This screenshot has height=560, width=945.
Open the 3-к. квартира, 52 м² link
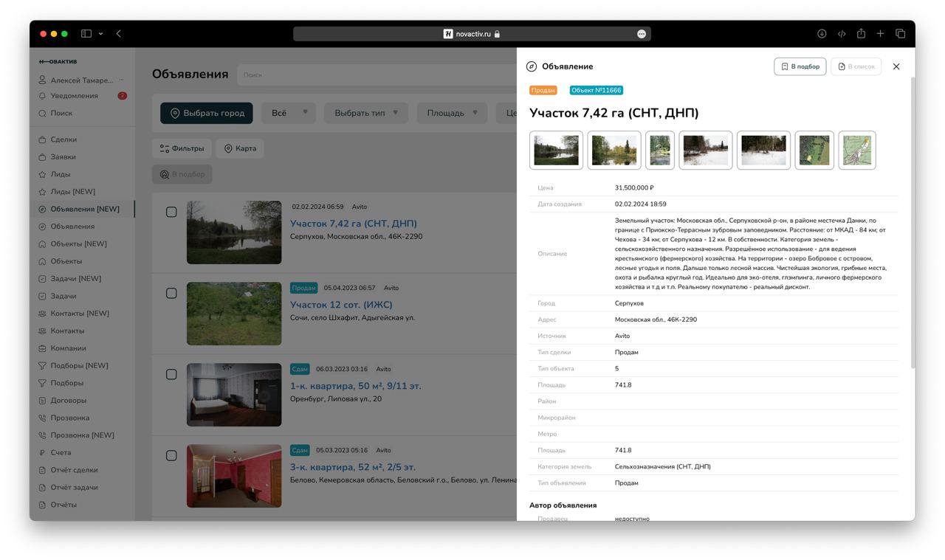tap(353, 467)
